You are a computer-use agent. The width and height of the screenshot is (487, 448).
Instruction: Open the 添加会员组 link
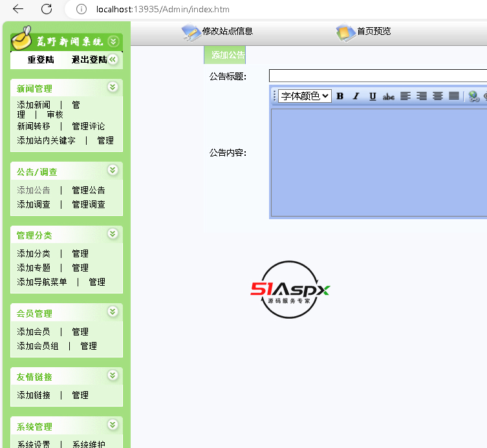38,346
